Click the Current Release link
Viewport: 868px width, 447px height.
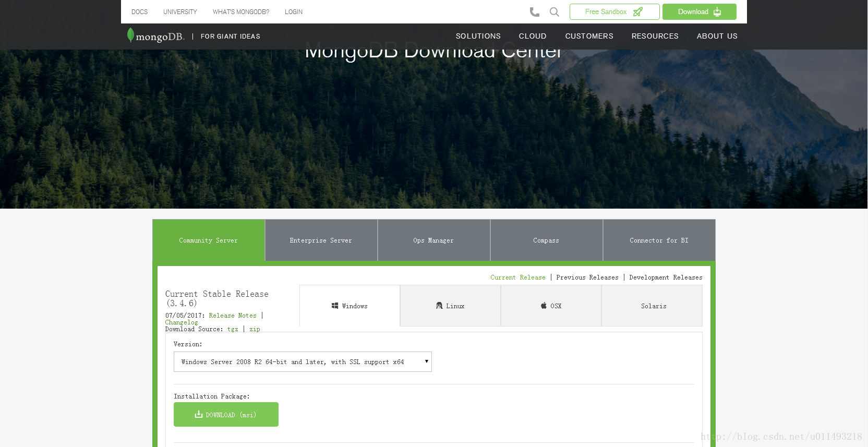pyautogui.click(x=518, y=277)
